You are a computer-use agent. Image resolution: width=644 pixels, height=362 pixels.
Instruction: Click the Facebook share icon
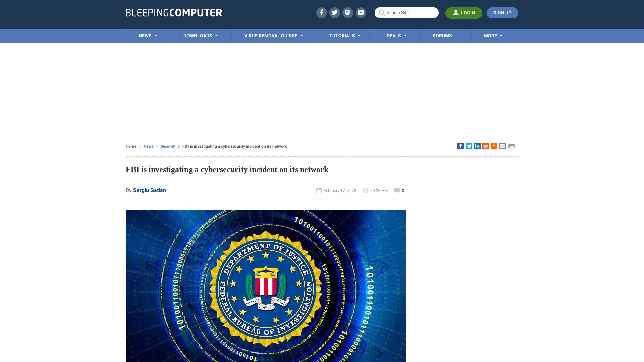pyautogui.click(x=460, y=146)
